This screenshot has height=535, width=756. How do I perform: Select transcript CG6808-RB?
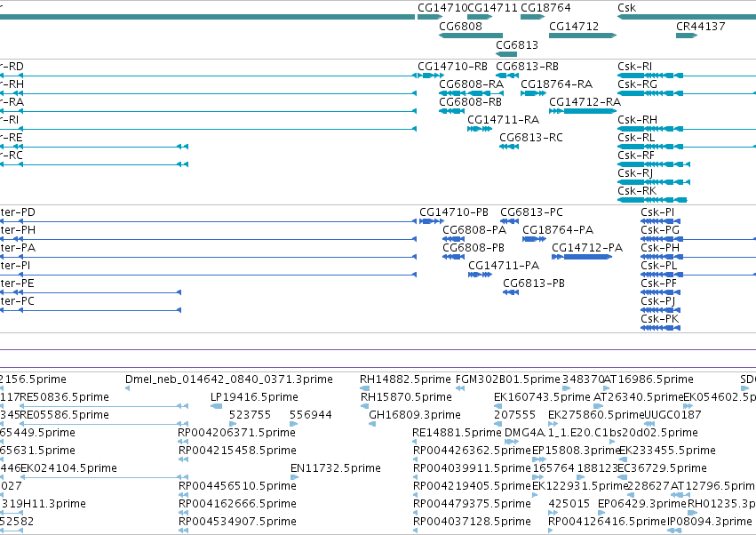click(x=470, y=102)
